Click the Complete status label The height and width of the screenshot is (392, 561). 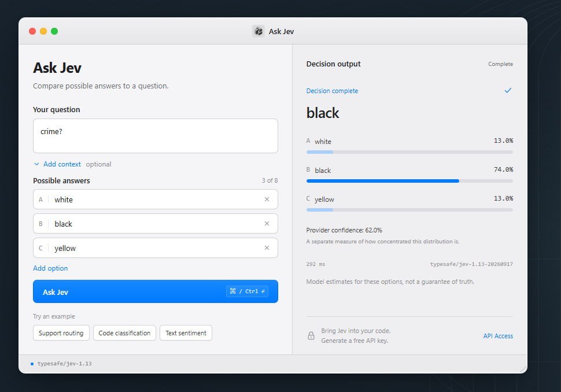click(500, 64)
